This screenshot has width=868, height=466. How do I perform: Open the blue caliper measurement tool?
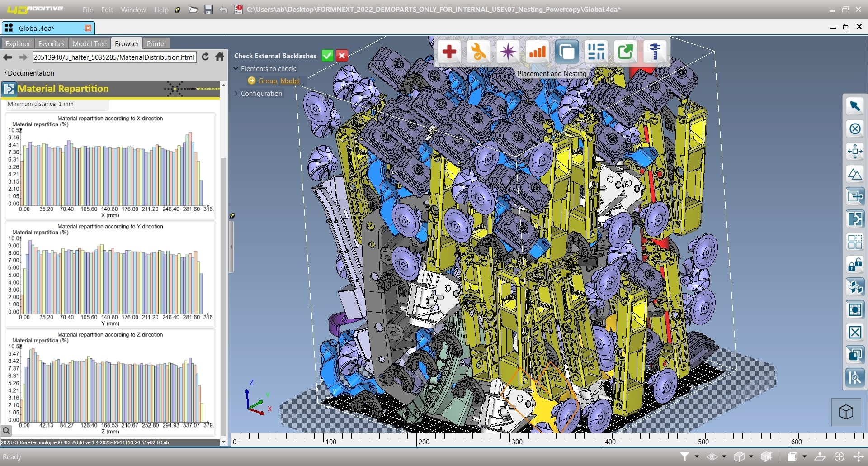(655, 52)
